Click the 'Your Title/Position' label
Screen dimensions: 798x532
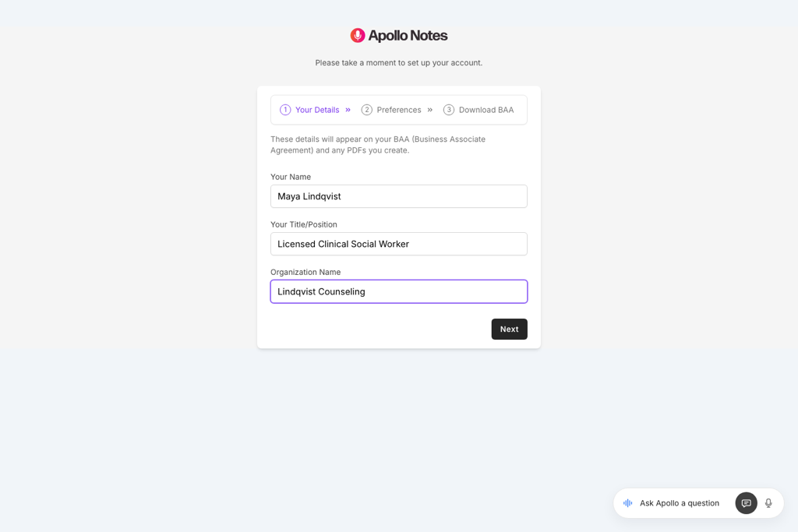coord(304,224)
